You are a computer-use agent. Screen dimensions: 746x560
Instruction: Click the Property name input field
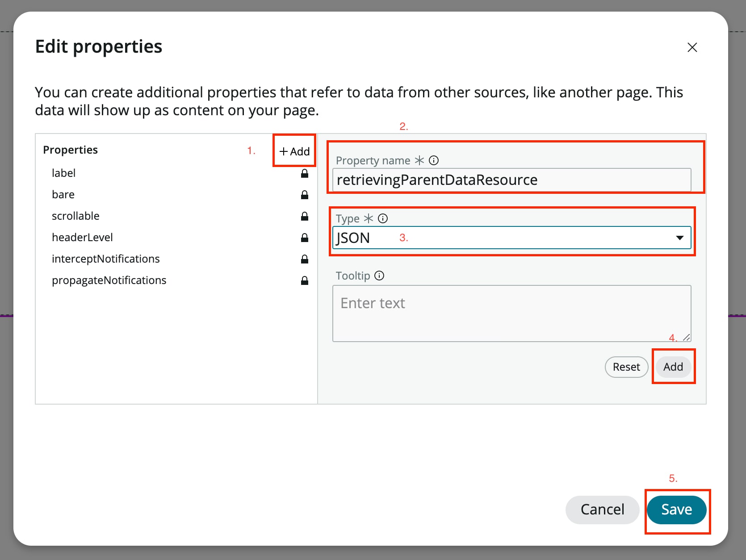click(512, 180)
